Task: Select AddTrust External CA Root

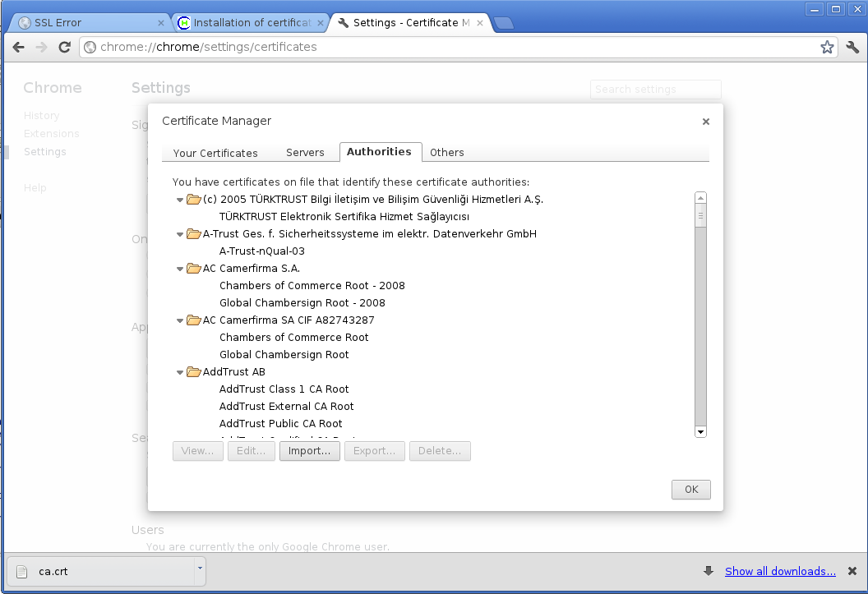Action: 286,406
